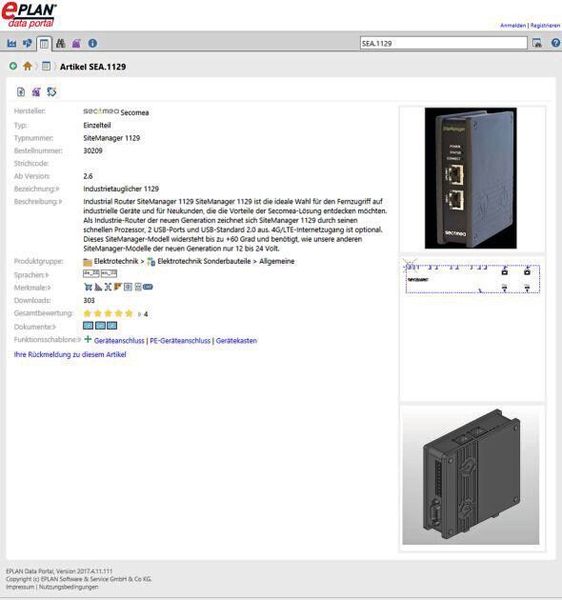This screenshot has height=600, width=562.
Task: Open the binoculars search tab
Action: pos(60,43)
